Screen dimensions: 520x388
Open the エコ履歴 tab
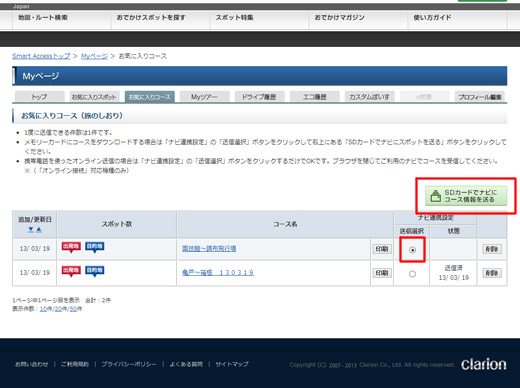pos(314,97)
